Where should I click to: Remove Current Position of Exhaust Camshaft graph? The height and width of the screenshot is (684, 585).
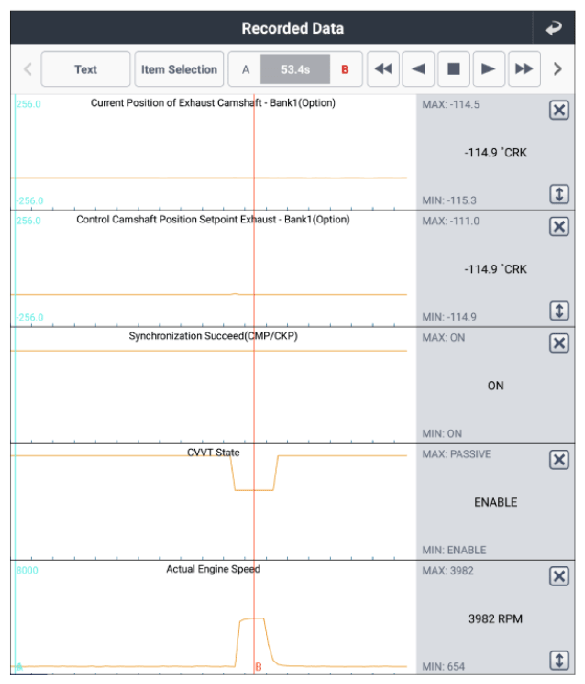[x=559, y=110]
